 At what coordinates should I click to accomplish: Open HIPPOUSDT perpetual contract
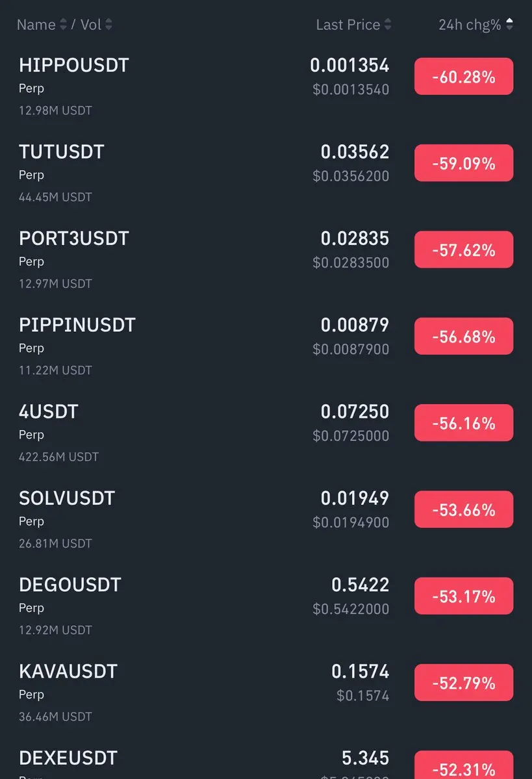point(74,66)
